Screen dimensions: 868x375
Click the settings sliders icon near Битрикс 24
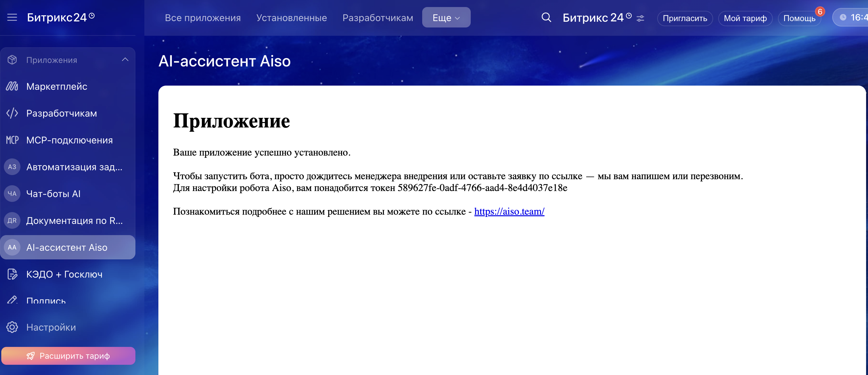click(640, 19)
